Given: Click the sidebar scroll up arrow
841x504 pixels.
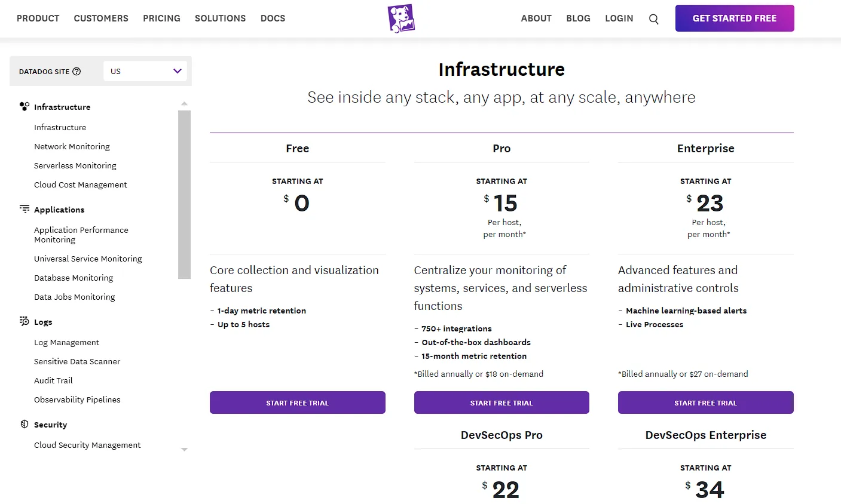Looking at the screenshot, I should pyautogui.click(x=184, y=104).
